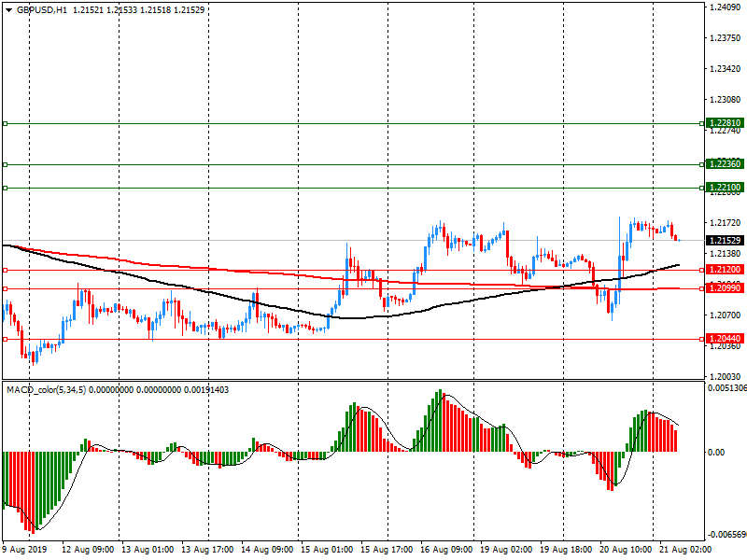Click left handle of the 1.20990 red line
The width and height of the screenshot is (747, 560).
click(6, 288)
